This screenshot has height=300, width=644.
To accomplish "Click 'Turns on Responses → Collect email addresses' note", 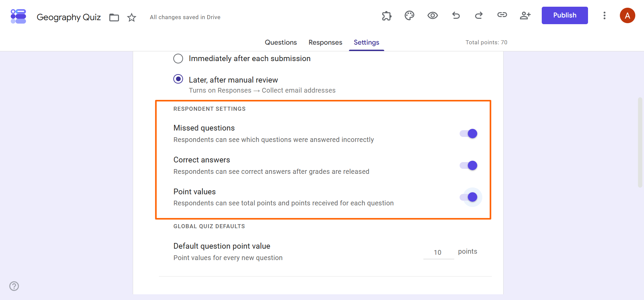I will 262,90.
